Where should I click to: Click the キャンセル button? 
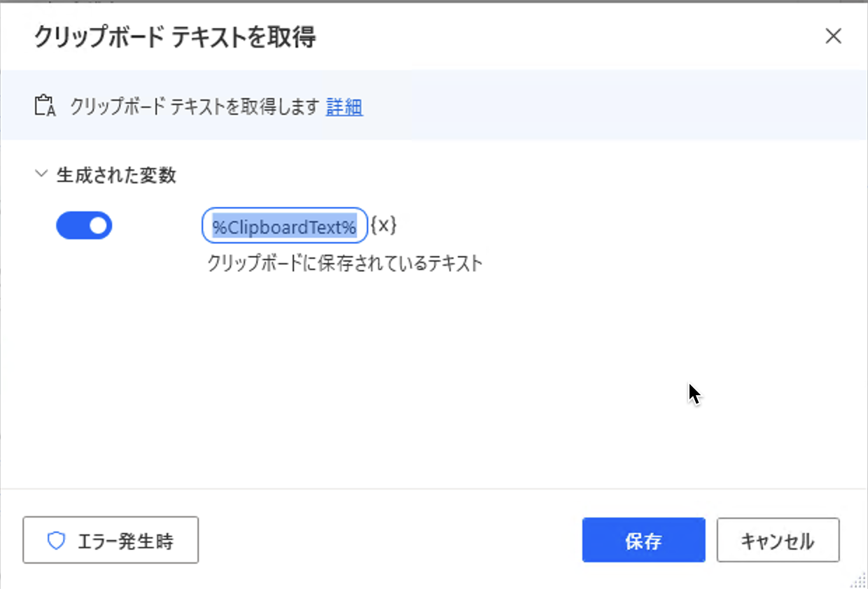point(778,540)
